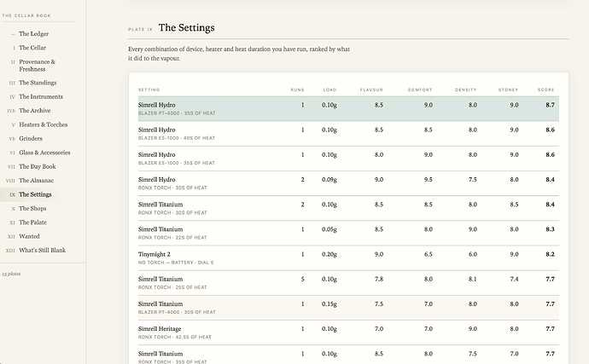Viewport: 589px width, 364px height.
Task: Sort by the Load column header
Action: point(329,90)
